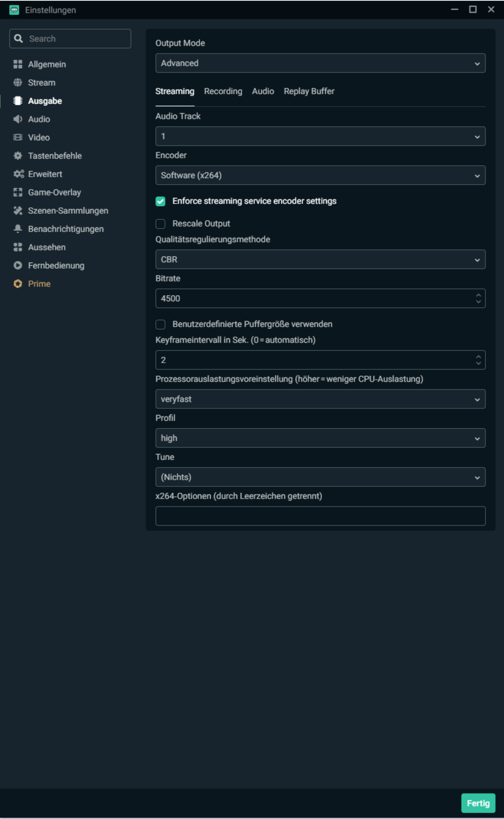Viewport: 504px width, 819px height.
Task: Open the Szenen-Sammlungen settings section
Action: [68, 211]
